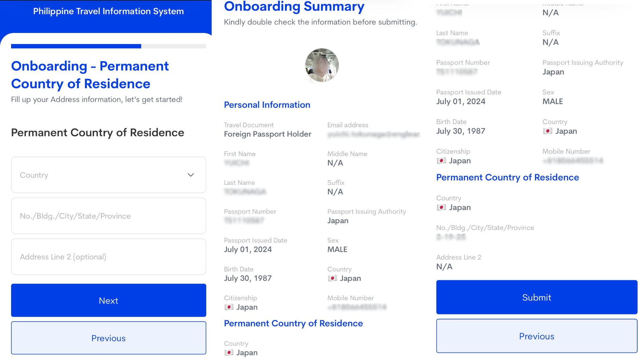The image size is (644, 362).
Task: Click the Permanent Country of Residence heading in the middle panel
Action: pos(293,323)
